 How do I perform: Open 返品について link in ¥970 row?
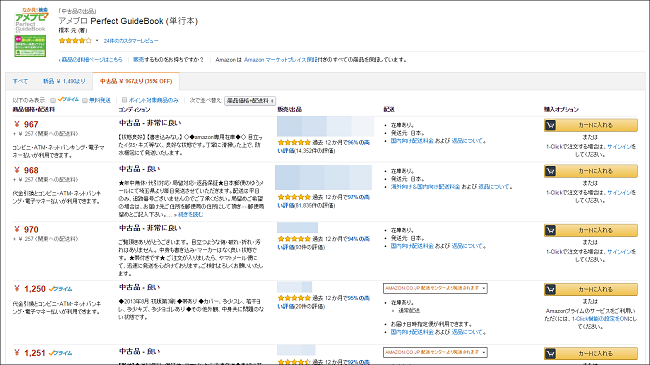point(468,246)
